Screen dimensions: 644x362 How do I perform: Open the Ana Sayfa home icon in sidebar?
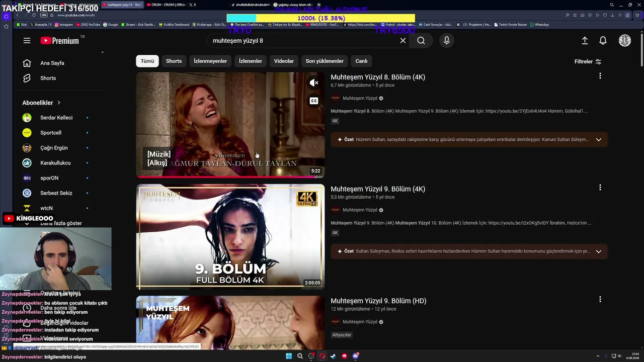27,63
